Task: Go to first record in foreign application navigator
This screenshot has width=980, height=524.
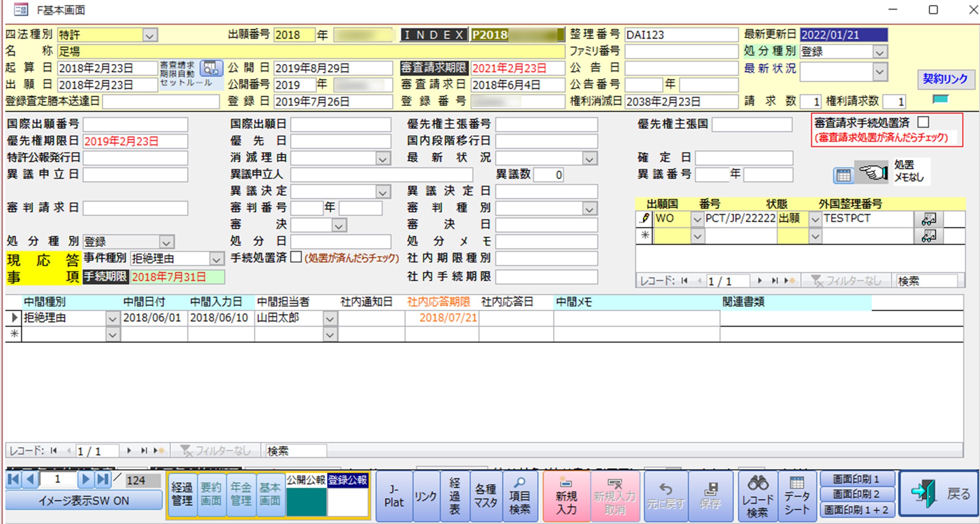Action: click(684, 281)
